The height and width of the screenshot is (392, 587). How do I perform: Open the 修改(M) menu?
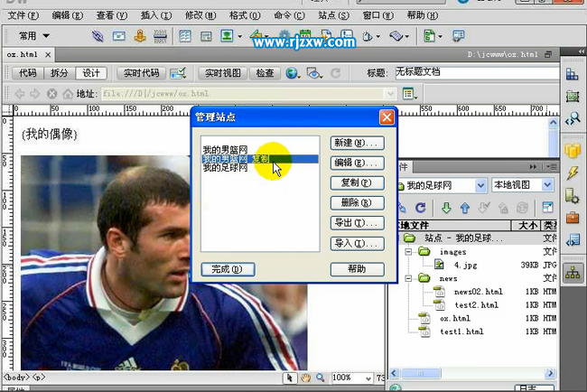tap(200, 15)
